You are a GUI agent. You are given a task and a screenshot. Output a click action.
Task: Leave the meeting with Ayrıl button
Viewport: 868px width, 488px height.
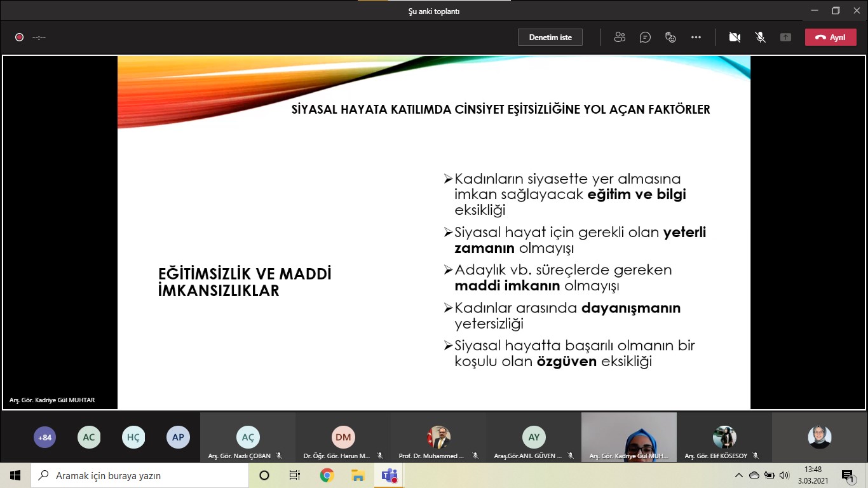point(831,37)
